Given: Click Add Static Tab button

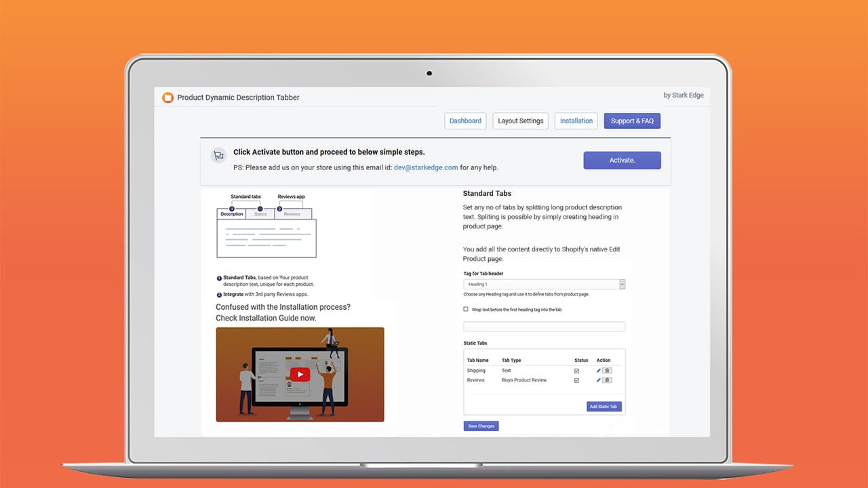Looking at the screenshot, I should pos(604,407).
